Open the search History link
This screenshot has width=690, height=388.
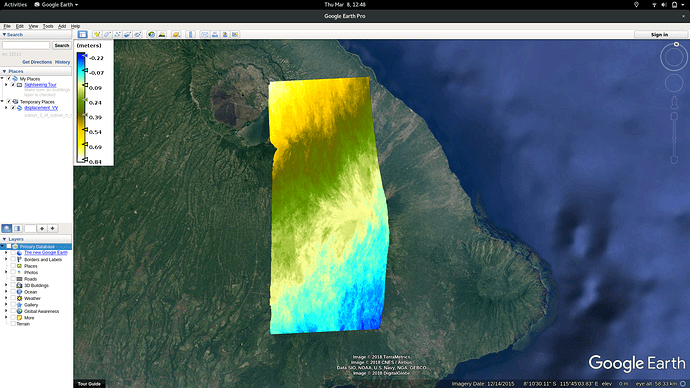click(62, 62)
